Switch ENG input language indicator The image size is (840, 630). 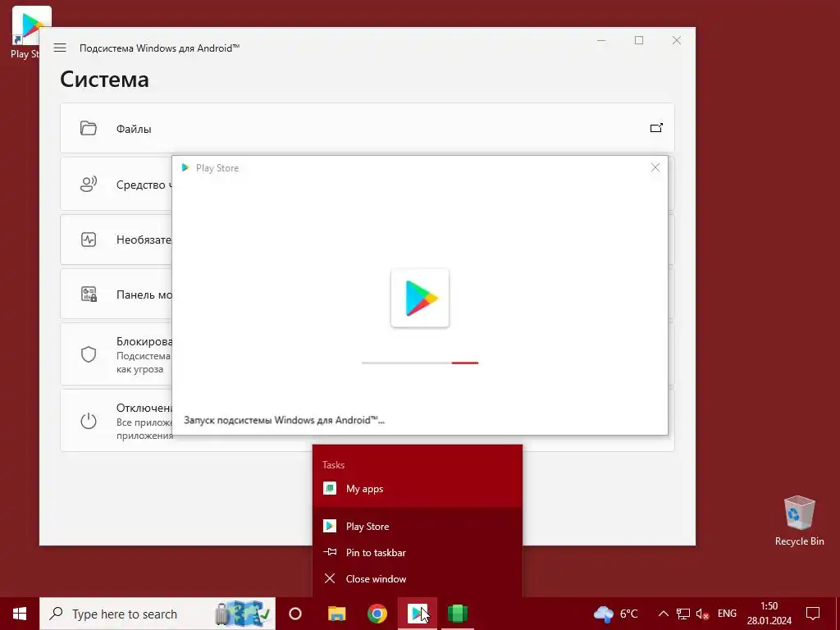[x=727, y=614]
